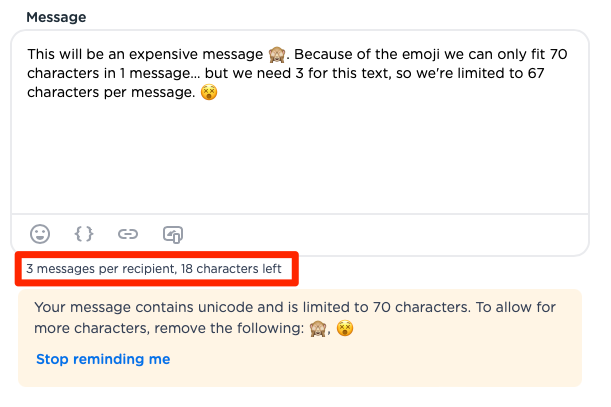Click the empty area below the message text

[300, 170]
